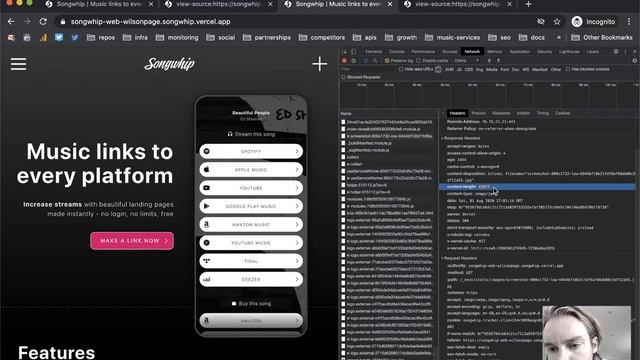Click the Songwhip logo
640x360 pixels.
169,64
